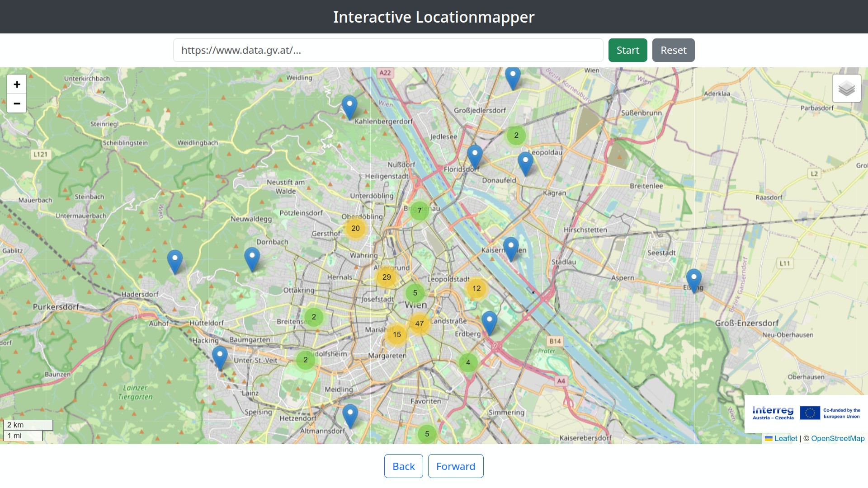The image size is (868, 488).
Task: Click the Forward button
Action: click(x=456, y=466)
